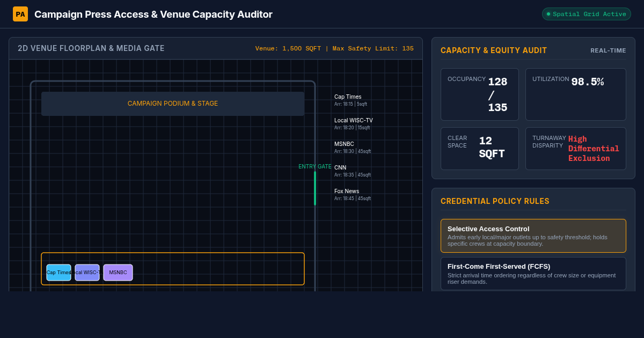Click the Campaign Press Access app title
This screenshot has height=338, width=644.
click(153, 14)
